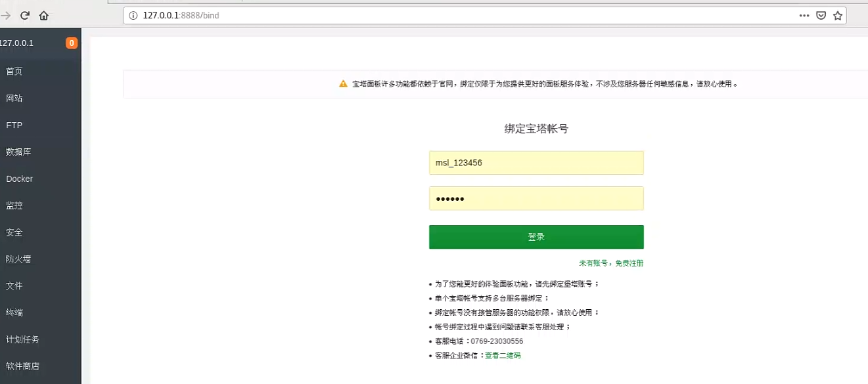Click the 绑定帐号没有接管服务器的功能权限 note
The height and width of the screenshot is (384, 868).
(x=517, y=313)
